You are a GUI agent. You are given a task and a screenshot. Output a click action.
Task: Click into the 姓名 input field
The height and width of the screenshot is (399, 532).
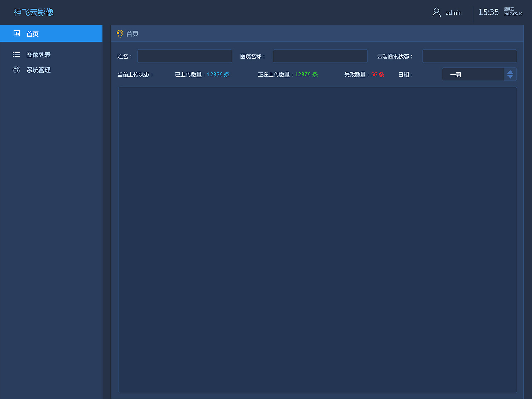pos(185,56)
